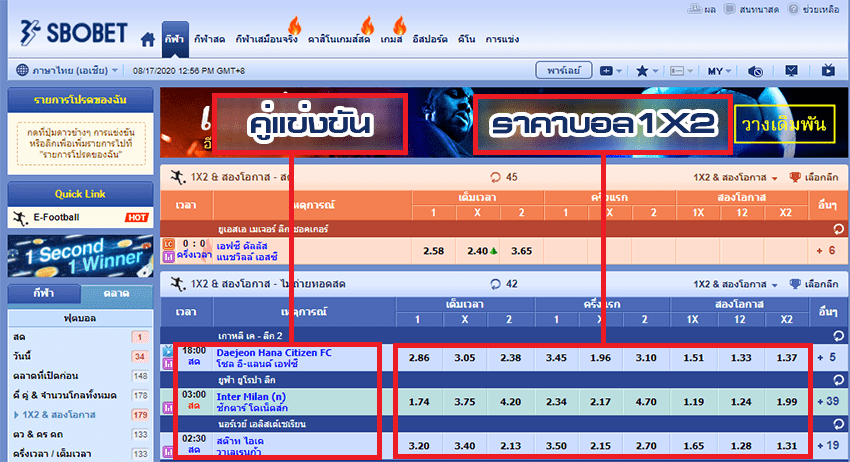Open the การแข่ง menu
This screenshot has width=850, height=462.
(502, 39)
